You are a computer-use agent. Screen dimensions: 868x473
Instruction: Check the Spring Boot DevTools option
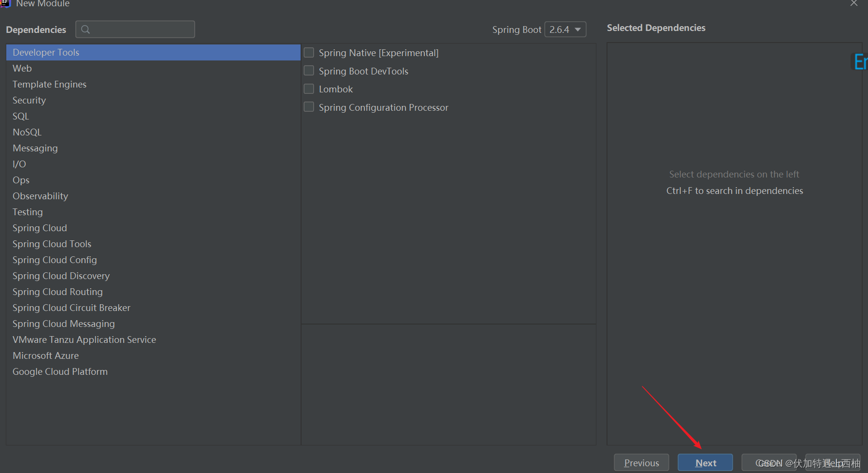pyautogui.click(x=309, y=71)
